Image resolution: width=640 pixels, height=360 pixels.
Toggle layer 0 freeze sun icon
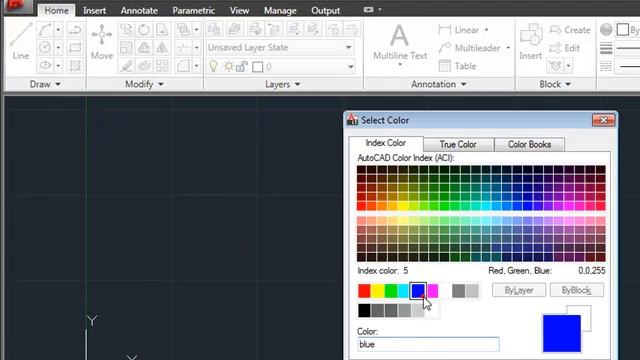click(x=228, y=66)
